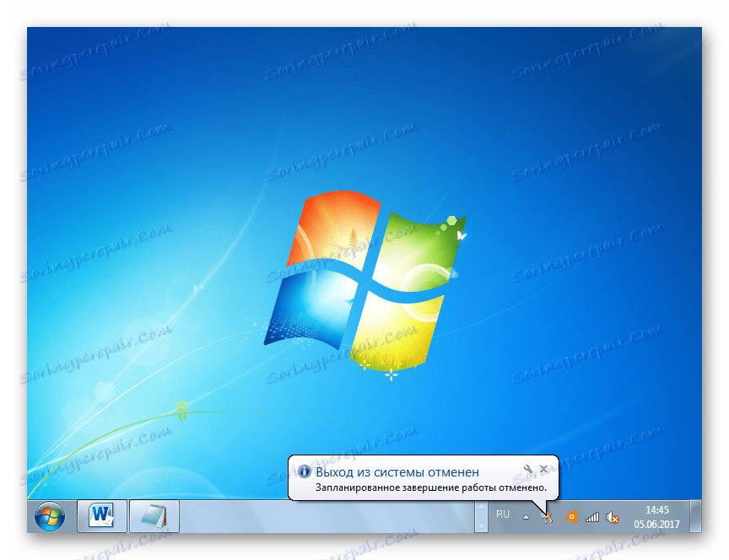Open Microsoft Word from the taskbar
The image size is (729, 560).
click(102, 516)
